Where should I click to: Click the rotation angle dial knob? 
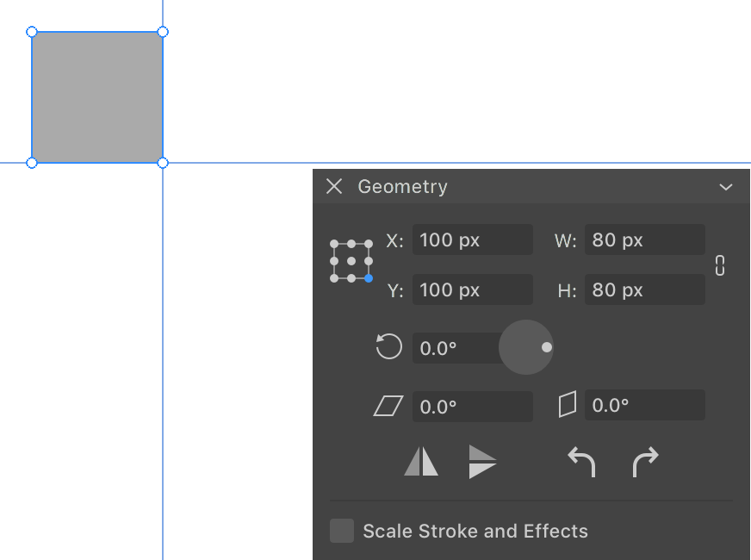coord(547,347)
